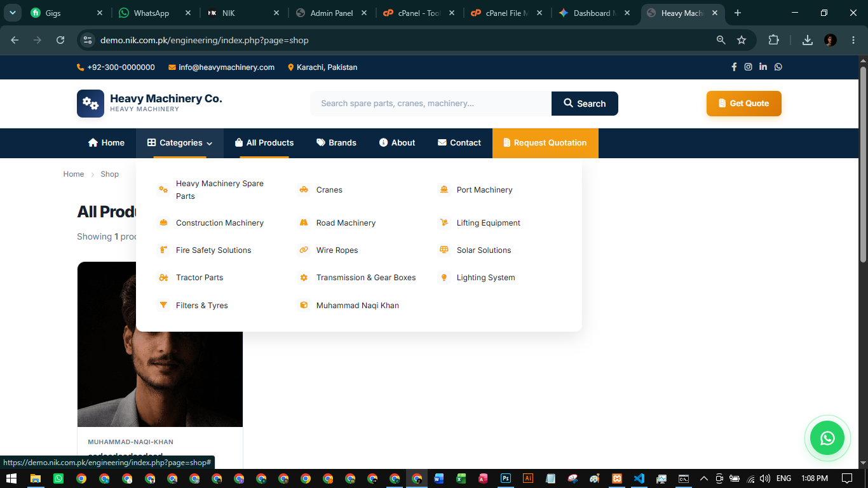Viewport: 868px width, 488px height.
Task: Focus the spare parts search field
Action: click(431, 104)
